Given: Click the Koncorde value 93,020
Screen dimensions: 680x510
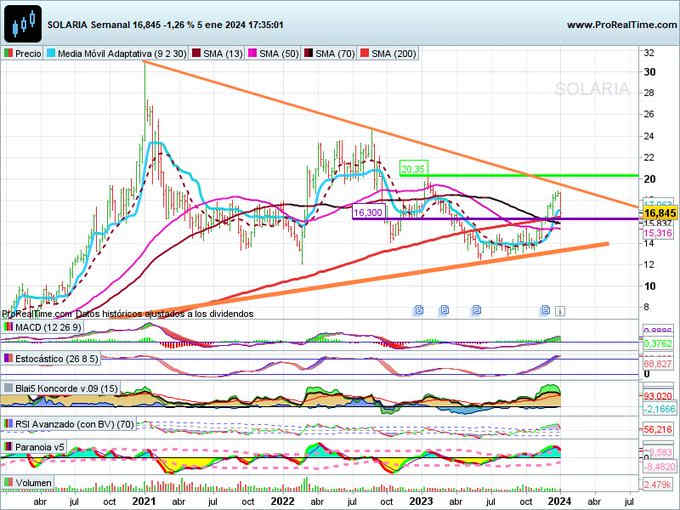Looking at the screenshot, I should pos(657,396).
